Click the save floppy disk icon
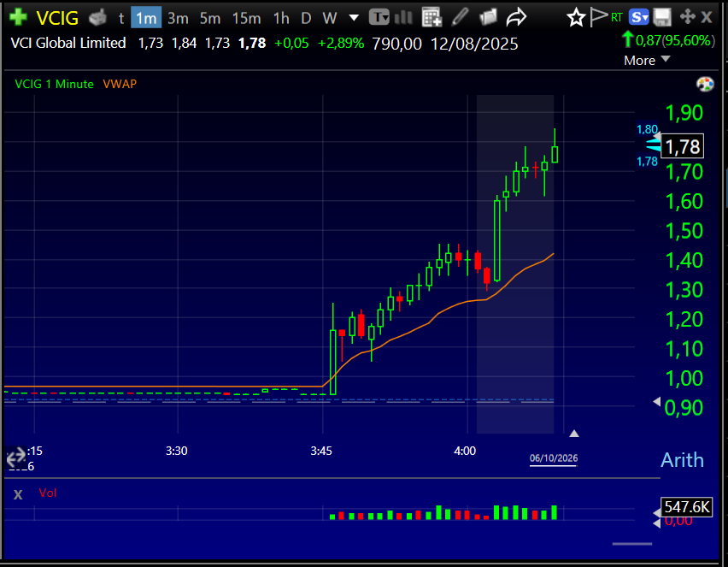728x567 pixels. click(662, 18)
